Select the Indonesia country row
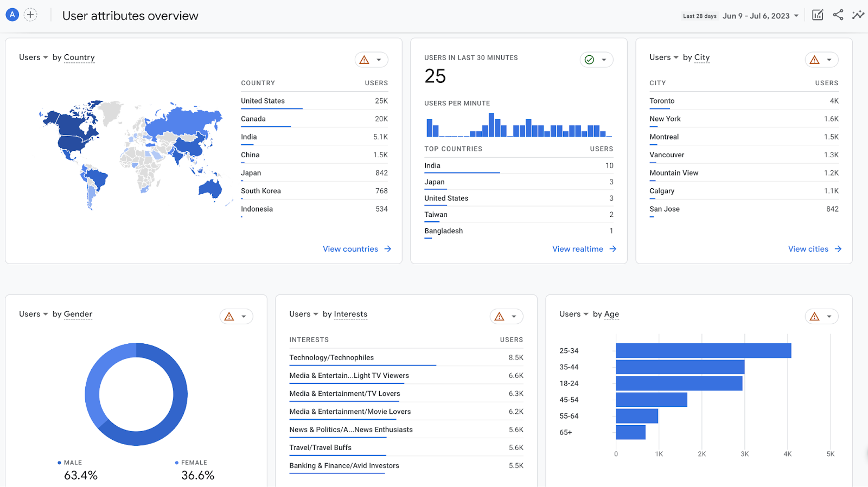This screenshot has height=487, width=868. tap(315, 209)
